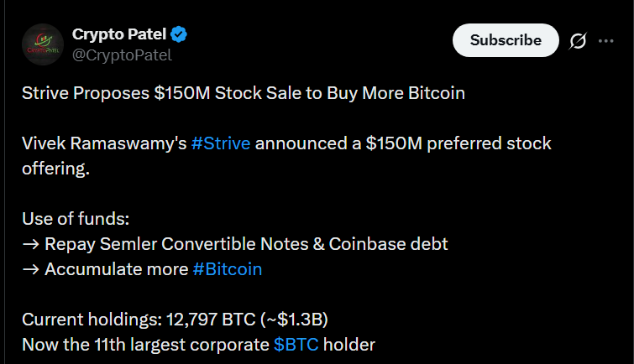Click the "Accumulate more" text

116,269
